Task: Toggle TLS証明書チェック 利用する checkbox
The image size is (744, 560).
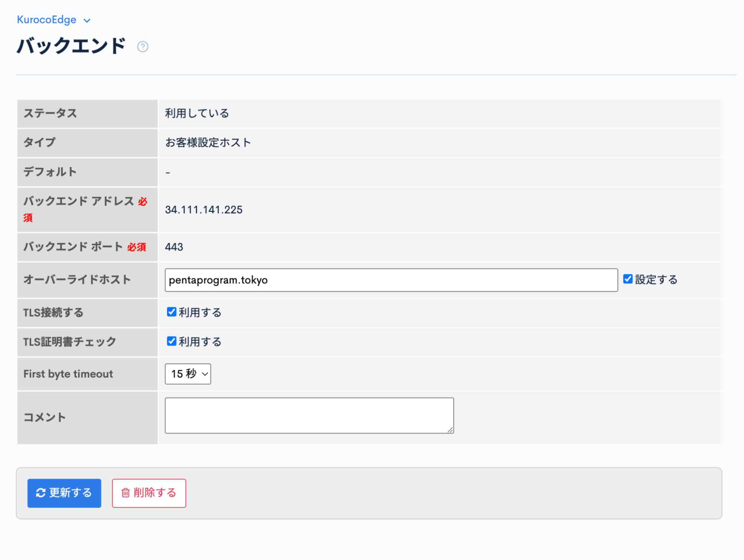Action: [172, 341]
